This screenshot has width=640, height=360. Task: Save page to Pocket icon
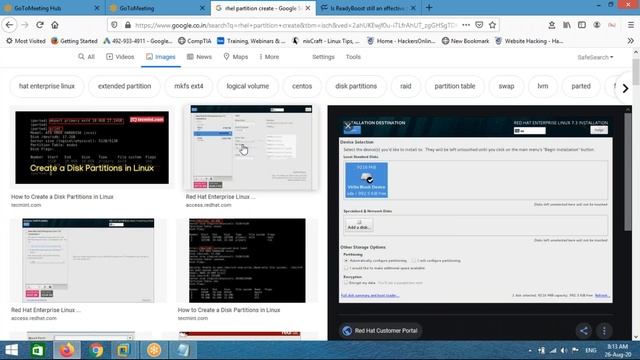pos(479,25)
